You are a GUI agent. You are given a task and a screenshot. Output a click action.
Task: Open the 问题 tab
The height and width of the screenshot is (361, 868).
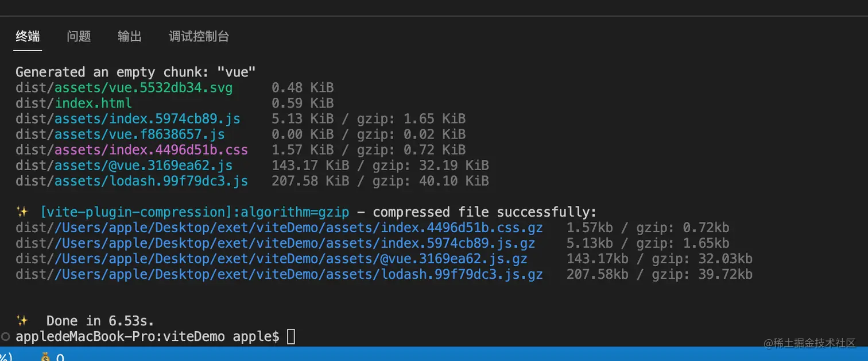point(79,36)
